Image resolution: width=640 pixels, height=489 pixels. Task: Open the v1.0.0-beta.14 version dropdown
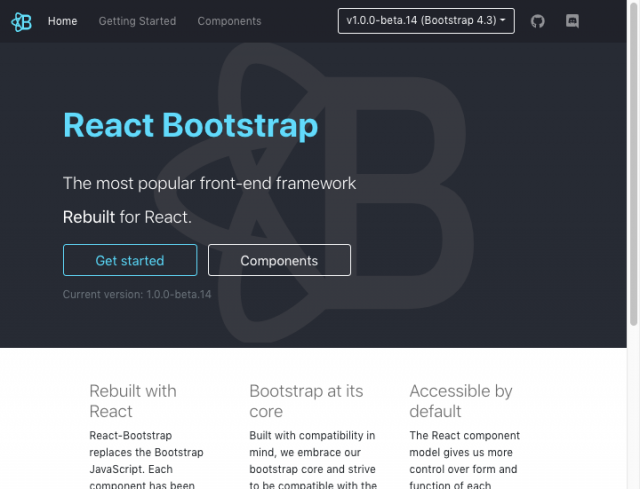pos(426,21)
